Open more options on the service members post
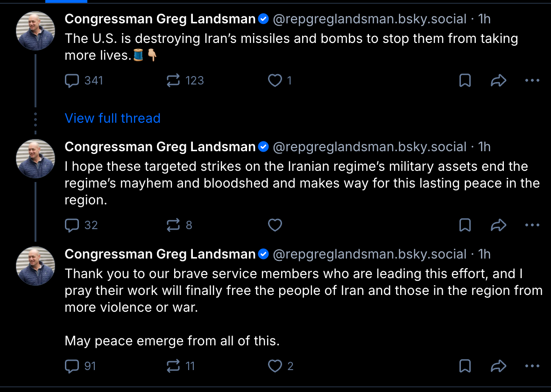The height and width of the screenshot is (392, 551). point(532,366)
